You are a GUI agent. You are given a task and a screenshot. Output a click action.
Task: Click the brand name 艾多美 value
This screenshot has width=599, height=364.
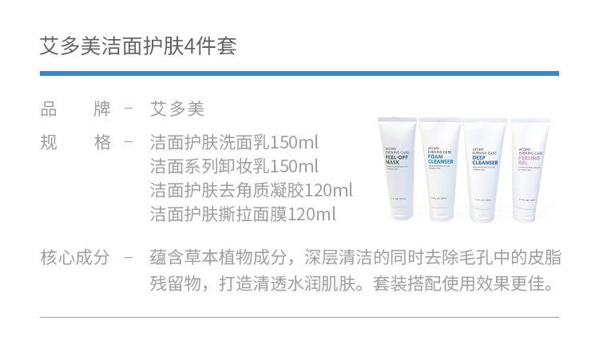[177, 109]
